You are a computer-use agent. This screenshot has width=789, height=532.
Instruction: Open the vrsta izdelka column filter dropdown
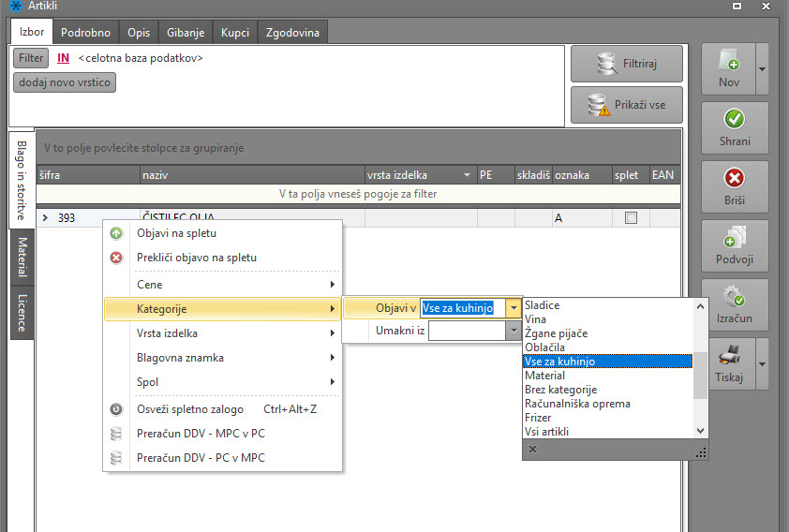tap(467, 175)
